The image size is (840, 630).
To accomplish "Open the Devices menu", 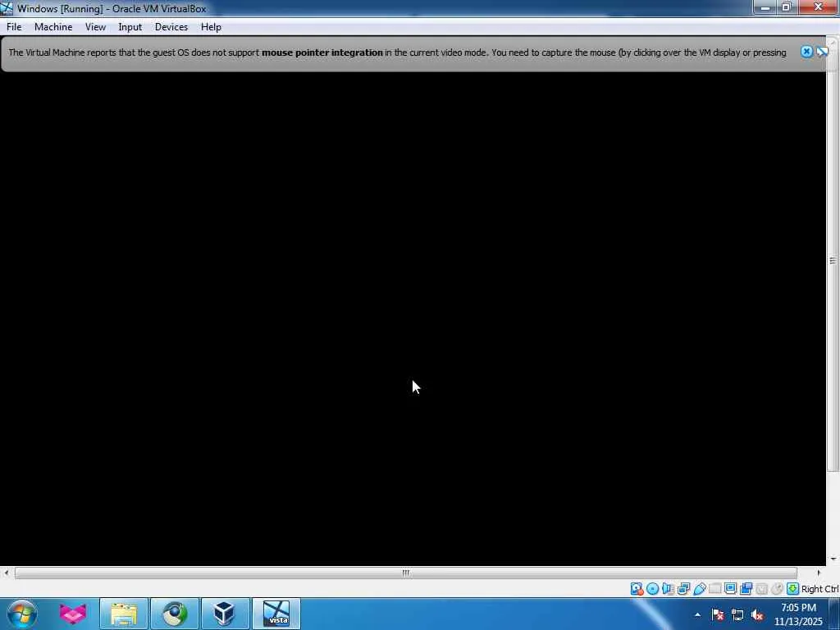I will 171,27.
